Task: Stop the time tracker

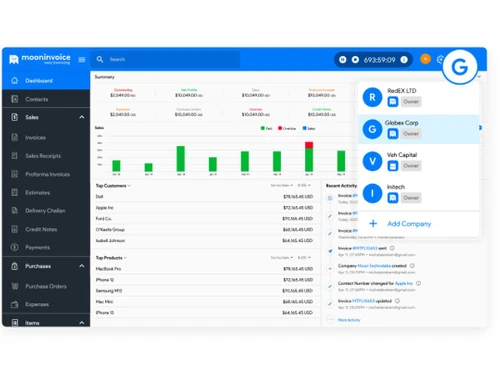Action: [355, 60]
